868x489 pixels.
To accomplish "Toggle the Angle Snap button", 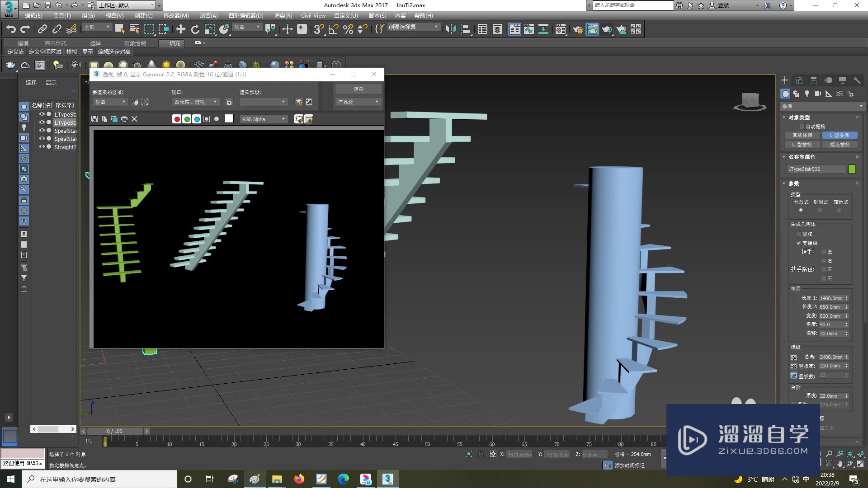I will pos(333,29).
